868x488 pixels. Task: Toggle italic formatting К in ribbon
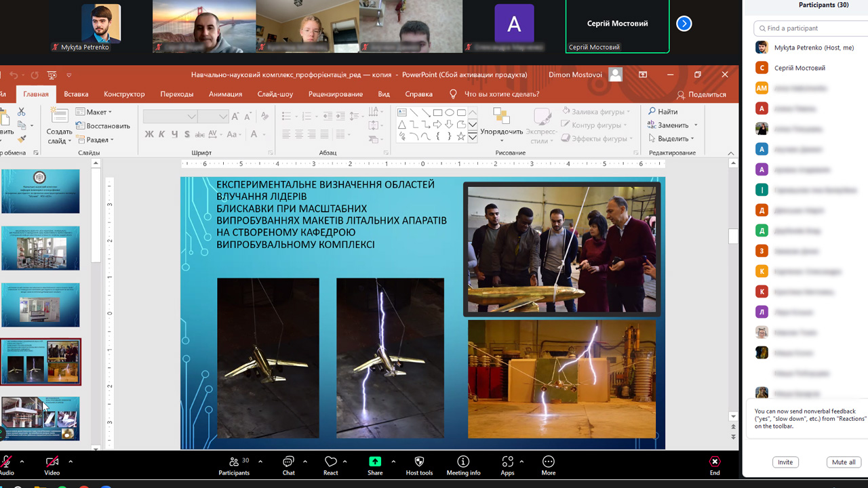coord(162,134)
